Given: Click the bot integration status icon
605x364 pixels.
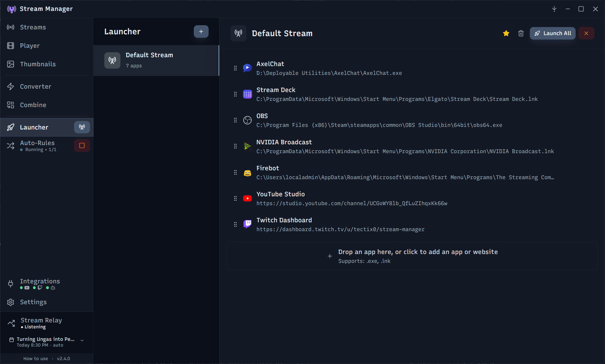Looking at the screenshot, I should (53, 288).
